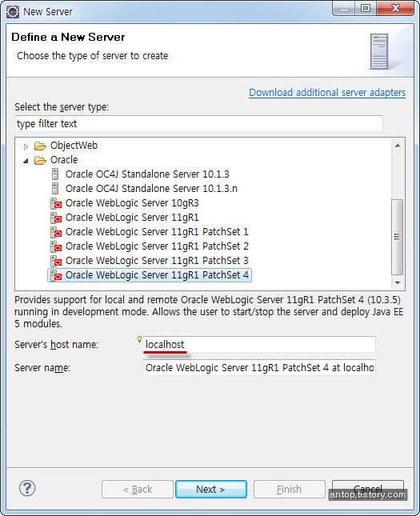The image size is (420, 516).
Task: Click the ObjectWeb folder icon
Action: pyautogui.click(x=40, y=146)
